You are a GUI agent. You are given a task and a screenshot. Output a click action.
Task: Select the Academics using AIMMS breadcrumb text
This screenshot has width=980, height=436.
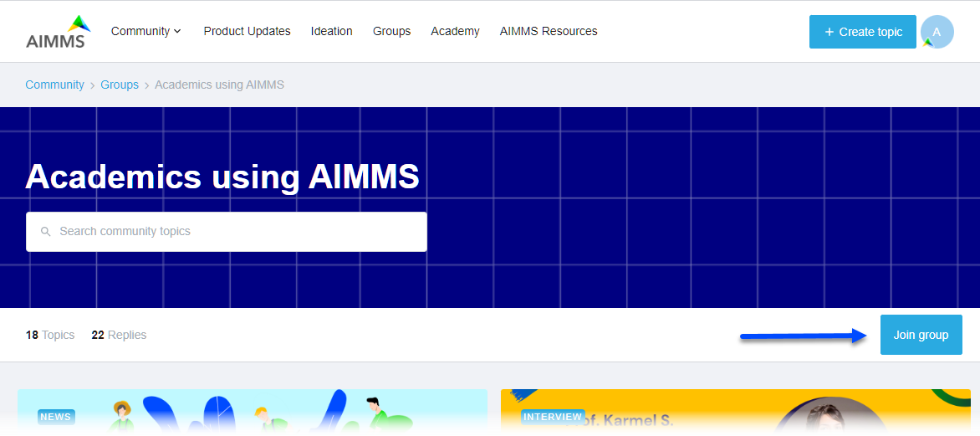pyautogui.click(x=219, y=85)
